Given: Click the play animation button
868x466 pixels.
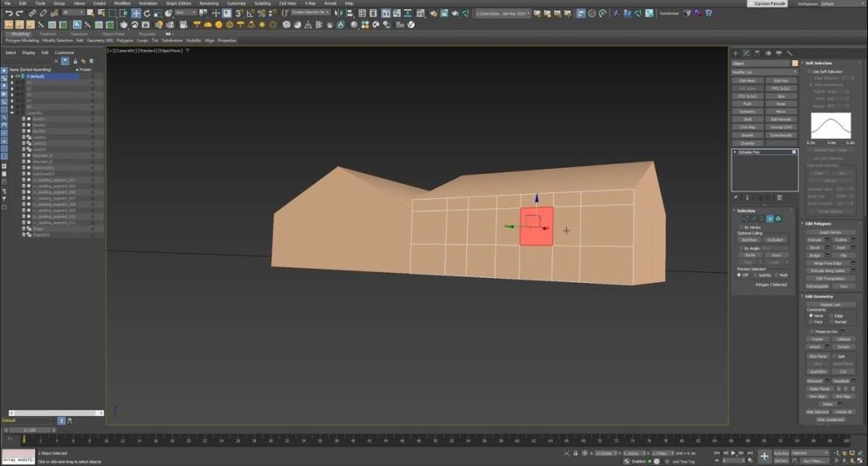Looking at the screenshot, I should (x=733, y=453).
